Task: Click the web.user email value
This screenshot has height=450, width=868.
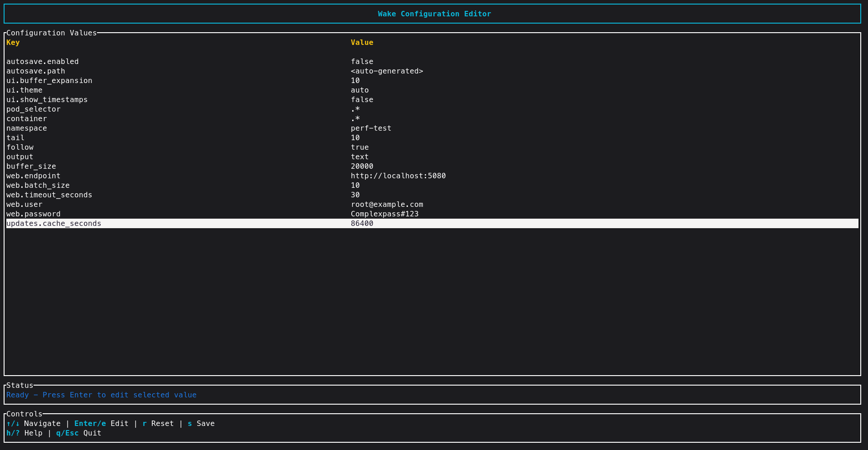Action: [x=387, y=205]
